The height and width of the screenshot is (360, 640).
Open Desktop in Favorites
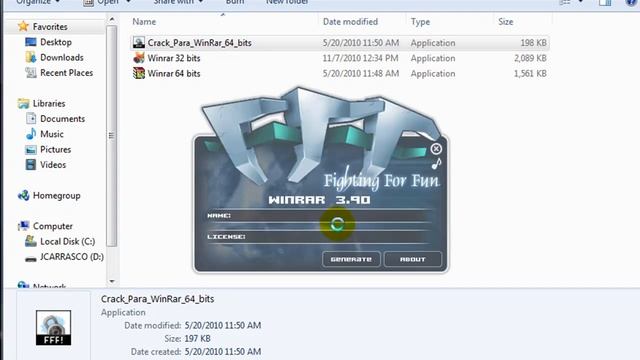[x=56, y=42]
